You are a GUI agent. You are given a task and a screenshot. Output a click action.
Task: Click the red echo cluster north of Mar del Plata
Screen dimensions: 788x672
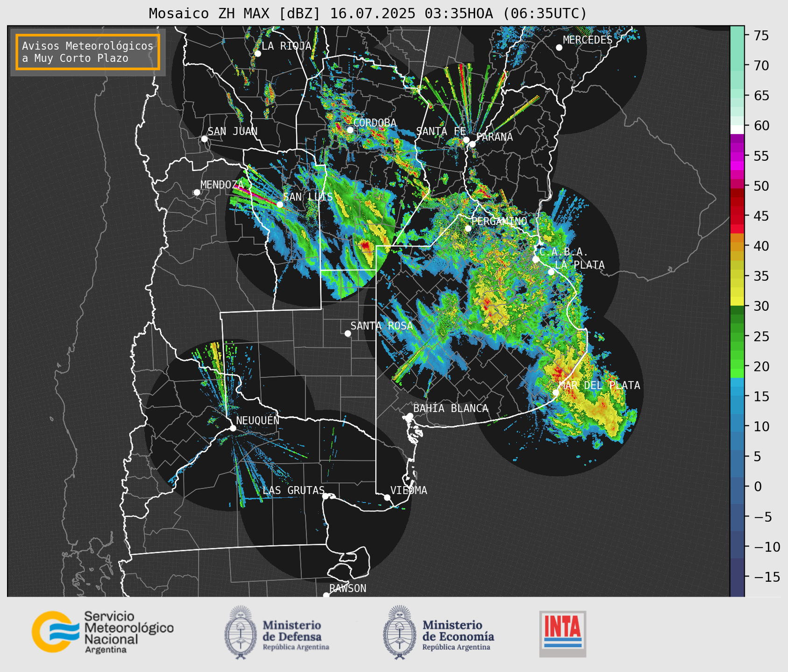(558, 372)
